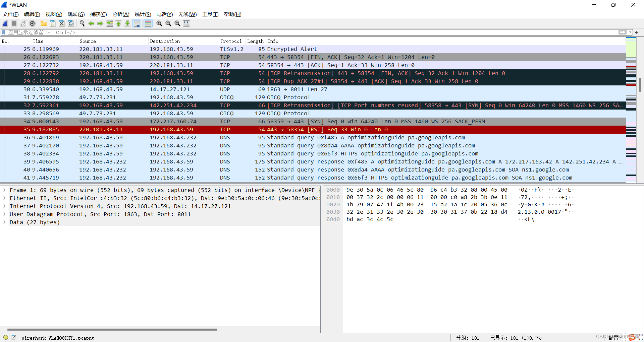
Task: Toggle auto scroll during live capture
Action: coord(137,23)
